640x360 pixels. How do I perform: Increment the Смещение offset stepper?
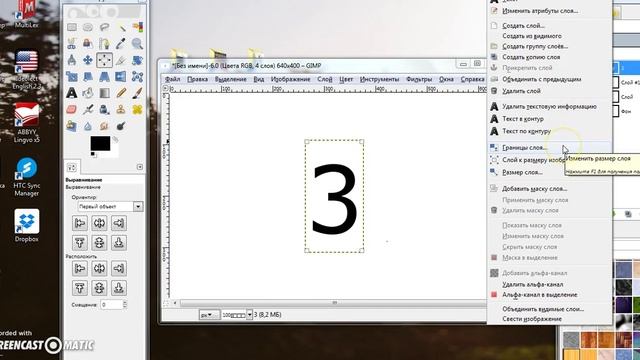(x=125, y=302)
